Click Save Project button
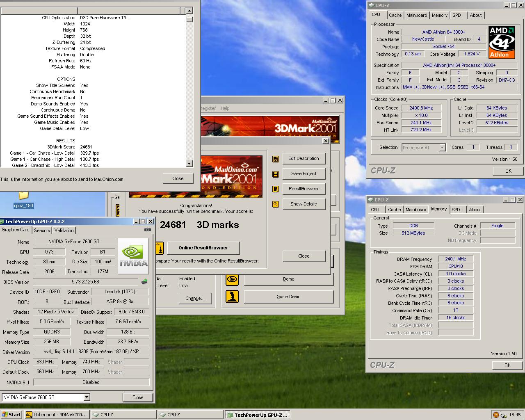525x420 pixels. pyautogui.click(x=304, y=173)
